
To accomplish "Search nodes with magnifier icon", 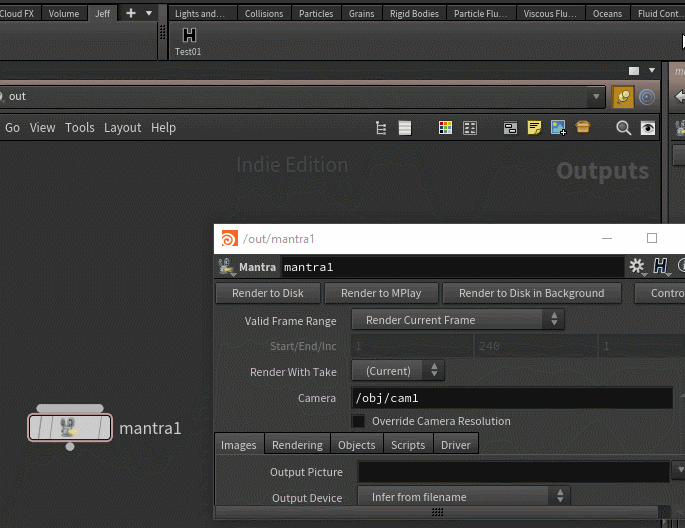I will pos(623,128).
